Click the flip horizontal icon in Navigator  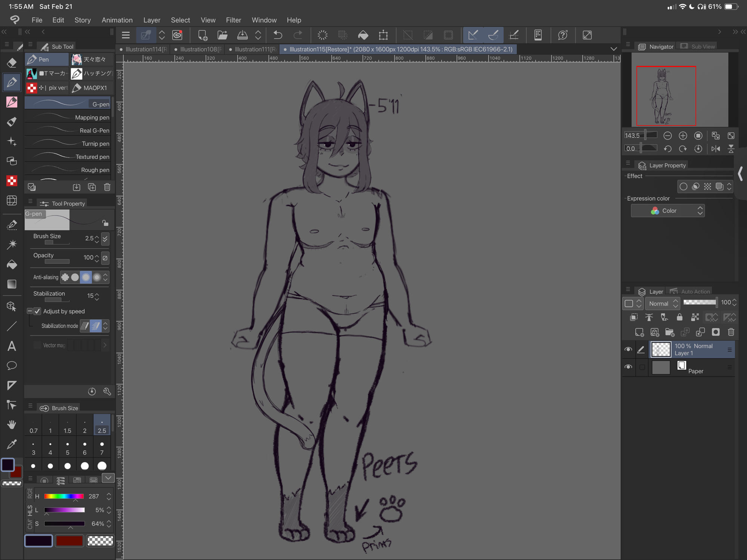[716, 149]
